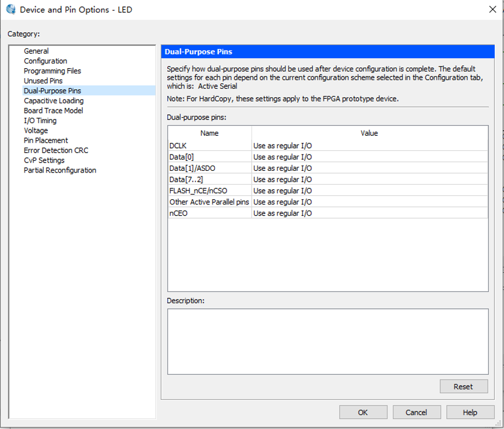The image size is (504, 429).
Task: Click the Reset button
Action: pyautogui.click(x=464, y=386)
